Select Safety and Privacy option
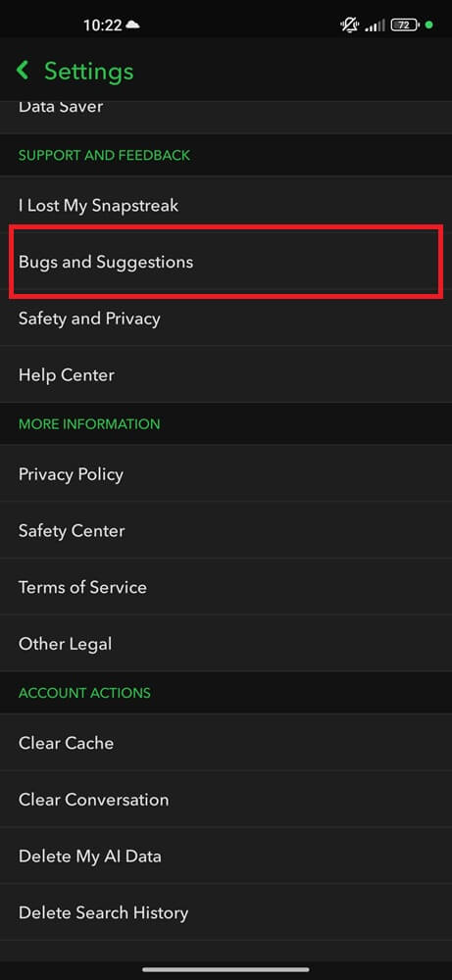This screenshot has width=452, height=980. coord(226,318)
